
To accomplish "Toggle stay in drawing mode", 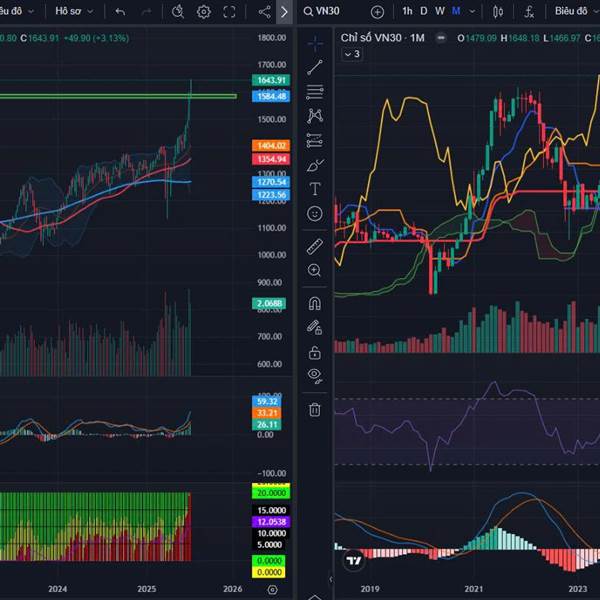I will point(315,328).
